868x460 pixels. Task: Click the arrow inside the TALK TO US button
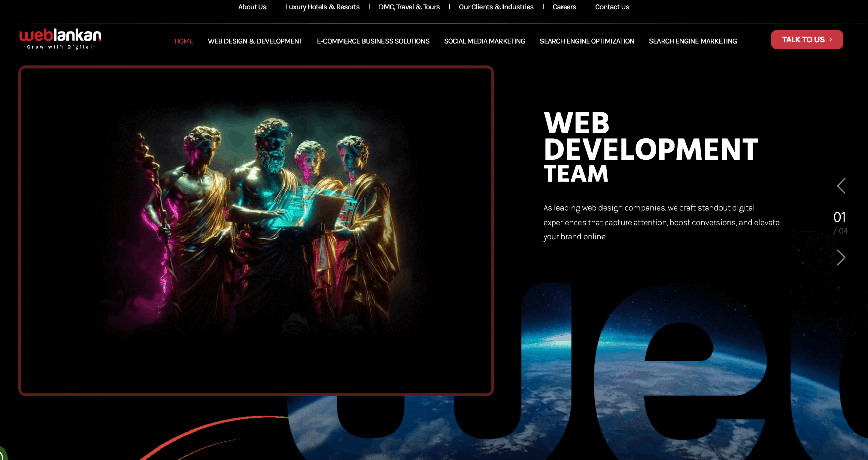pyautogui.click(x=830, y=39)
